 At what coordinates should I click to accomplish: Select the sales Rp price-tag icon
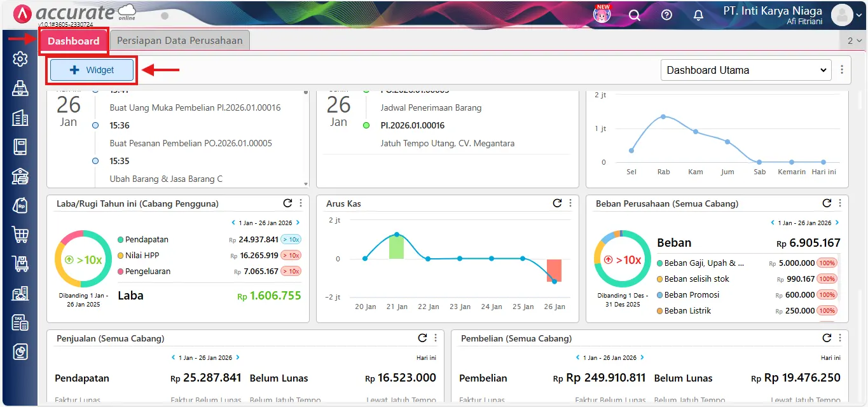coord(20,205)
